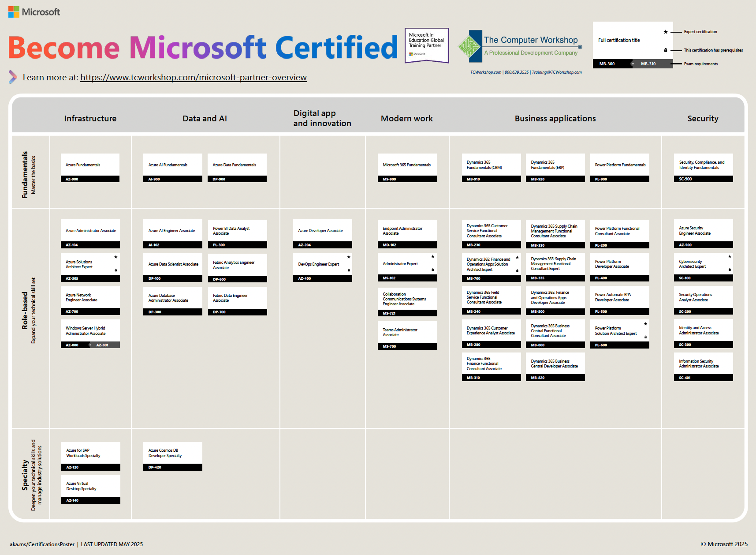Open the Azure Fundamentals AZ-900 card
The width and height of the screenshot is (756, 555).
tap(90, 168)
